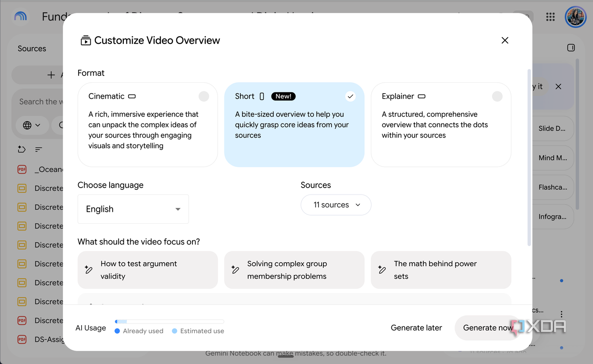Open the English language dropdown
Screen dimensions: 593x364
tap(133, 209)
